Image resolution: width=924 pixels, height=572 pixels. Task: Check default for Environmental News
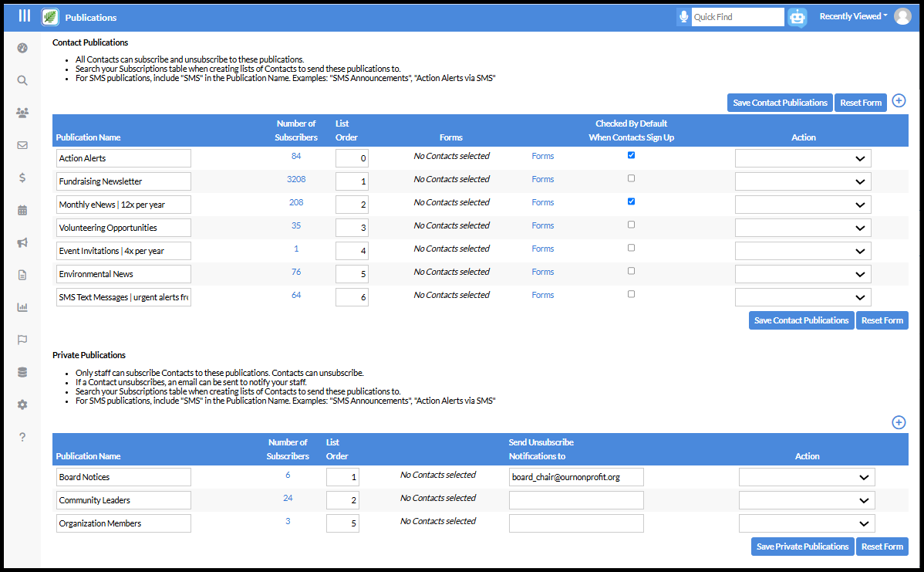point(631,271)
